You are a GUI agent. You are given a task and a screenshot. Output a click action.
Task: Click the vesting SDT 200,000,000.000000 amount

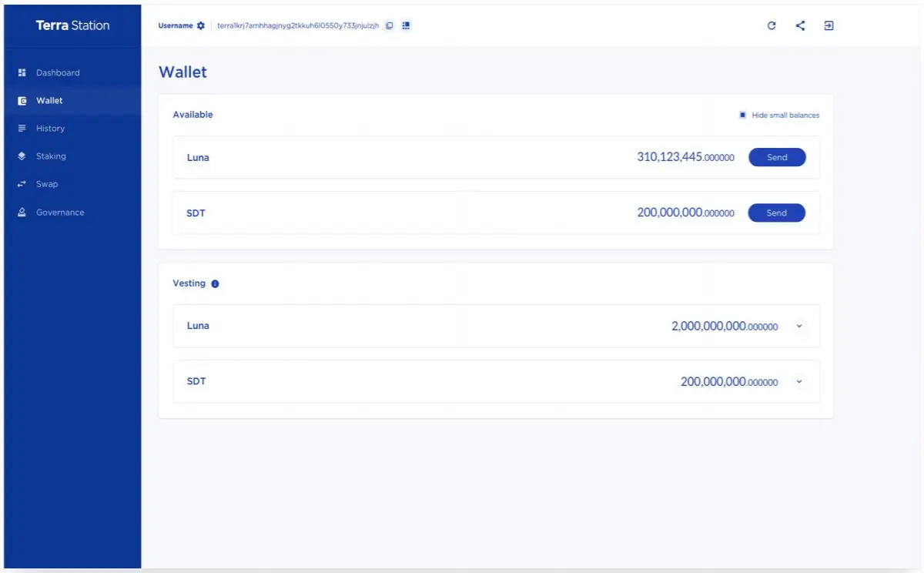pos(729,381)
